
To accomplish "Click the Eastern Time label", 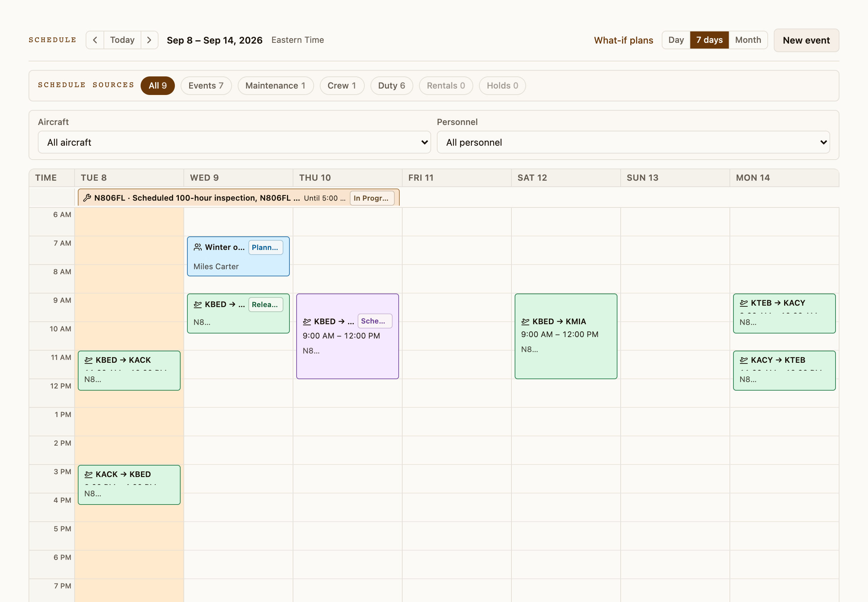I will coord(298,40).
